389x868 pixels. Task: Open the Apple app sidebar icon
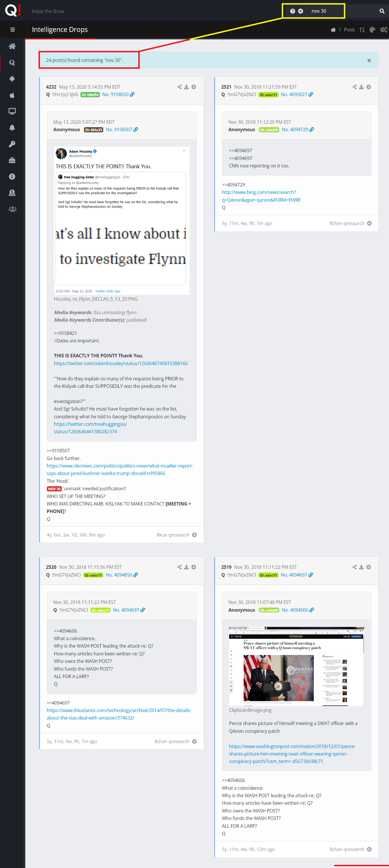12,95
